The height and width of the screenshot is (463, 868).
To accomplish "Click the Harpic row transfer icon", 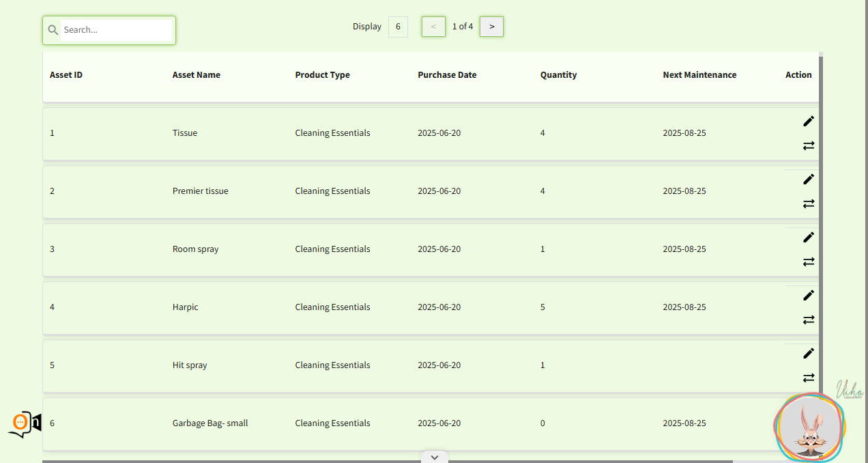I will coord(809,320).
